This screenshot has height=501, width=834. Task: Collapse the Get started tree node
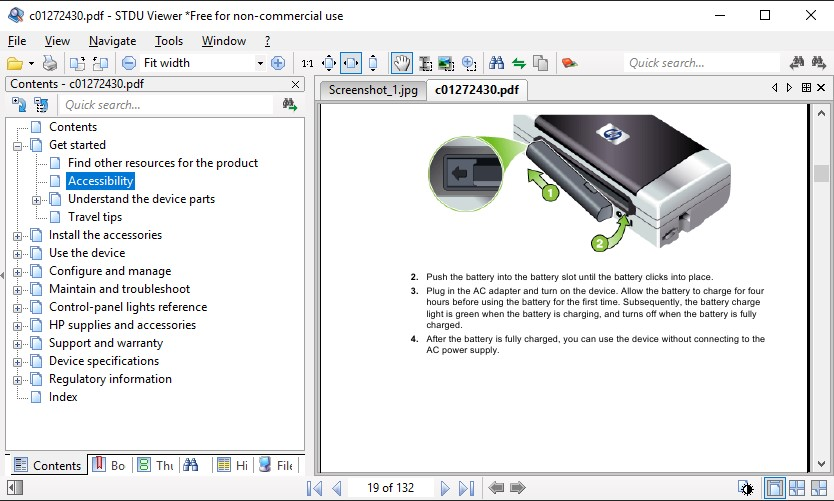[x=18, y=146]
